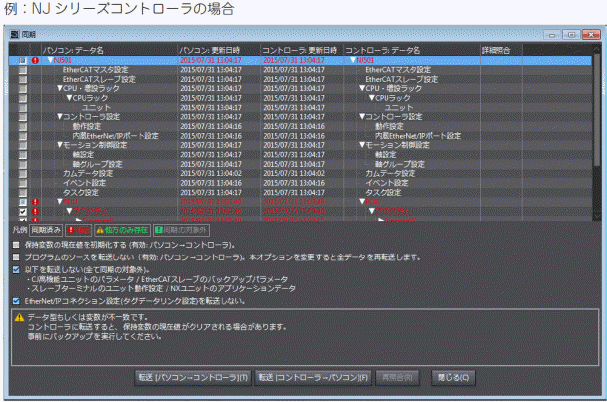The height and width of the screenshot is (402, 607).
Task: Select タスク設定 in コントローラ column
Action: [383, 192]
